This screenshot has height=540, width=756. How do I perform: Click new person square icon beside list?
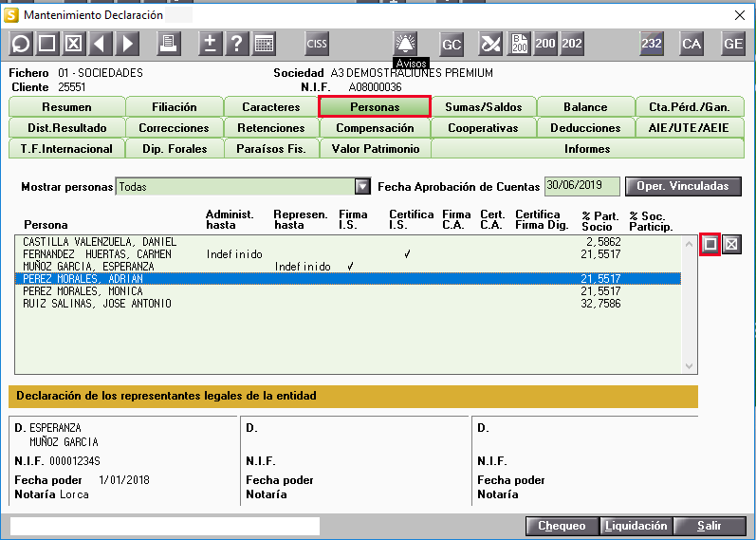[x=710, y=244]
